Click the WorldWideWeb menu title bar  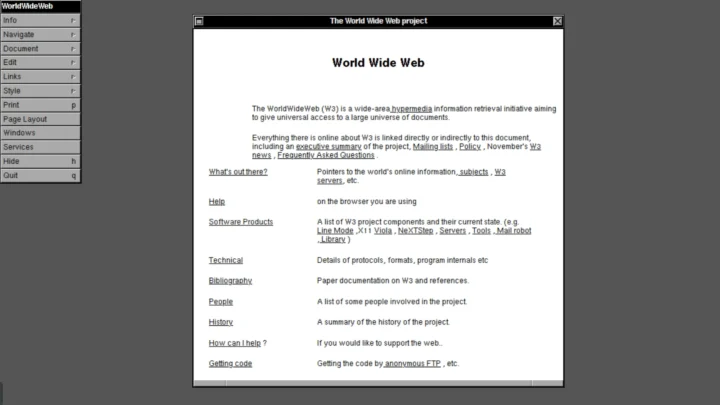pyautogui.click(x=40, y=6)
